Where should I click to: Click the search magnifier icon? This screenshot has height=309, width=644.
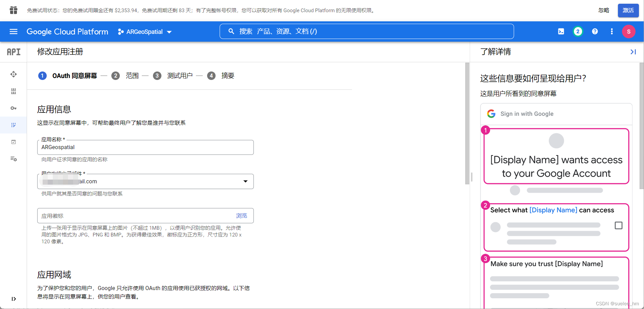pyautogui.click(x=231, y=31)
